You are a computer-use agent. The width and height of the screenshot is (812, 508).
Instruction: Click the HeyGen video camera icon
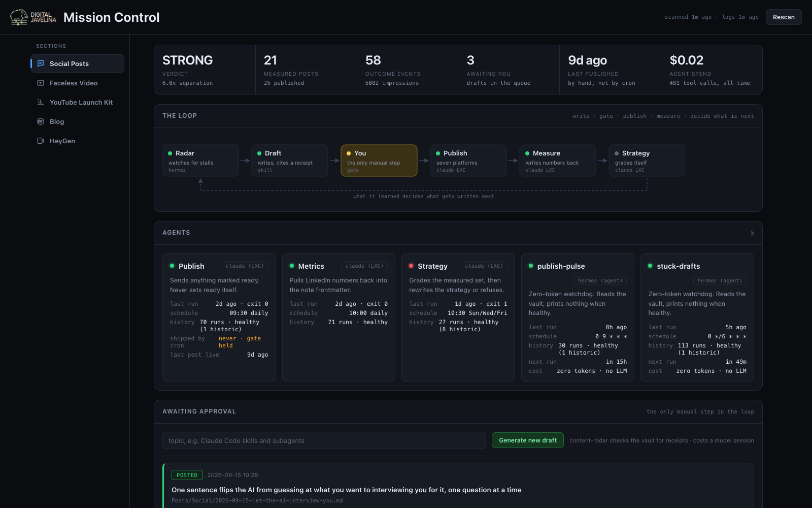point(41,141)
